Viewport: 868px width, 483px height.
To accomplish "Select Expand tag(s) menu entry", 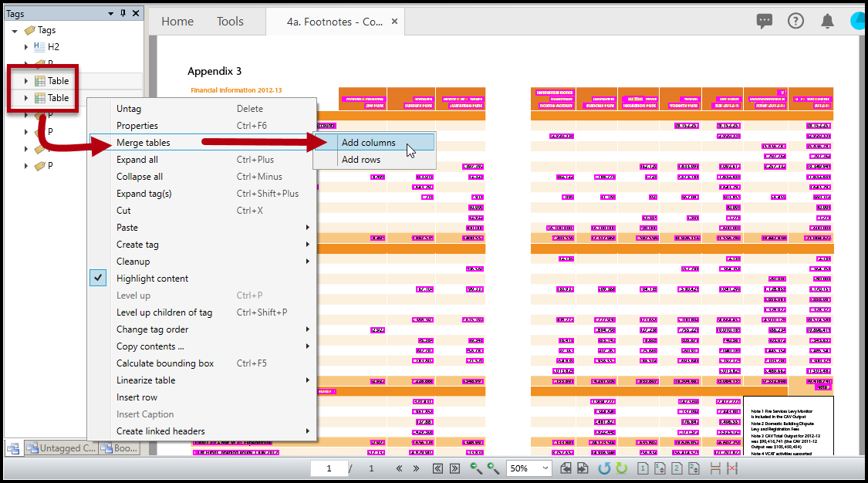I will pos(203,194).
